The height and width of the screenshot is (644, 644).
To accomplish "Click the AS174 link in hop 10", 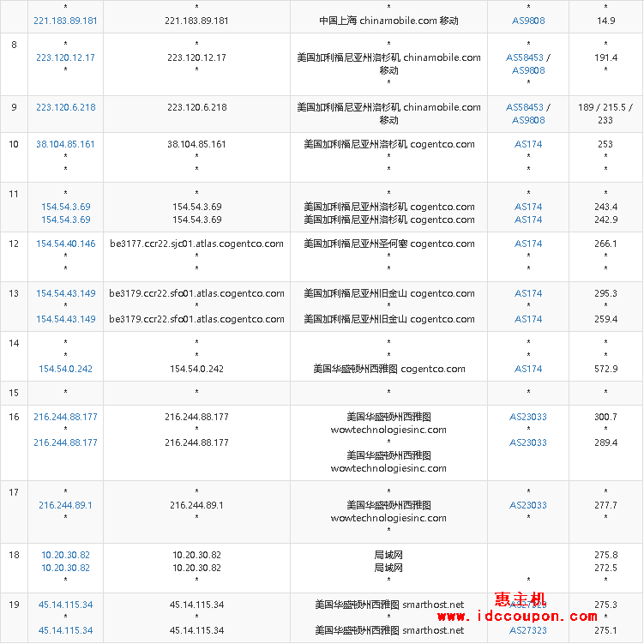I will pyautogui.click(x=528, y=144).
